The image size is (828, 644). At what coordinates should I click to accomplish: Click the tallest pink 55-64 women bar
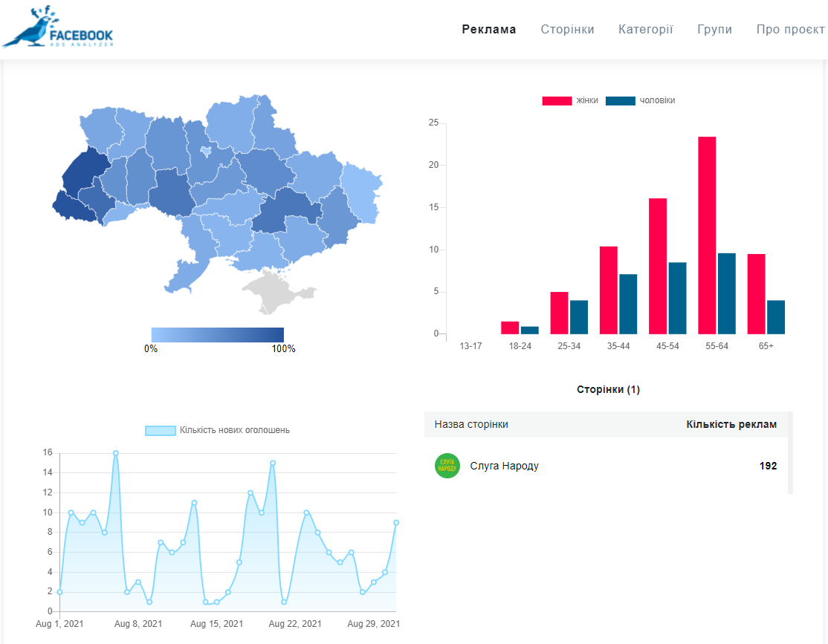pyautogui.click(x=707, y=235)
